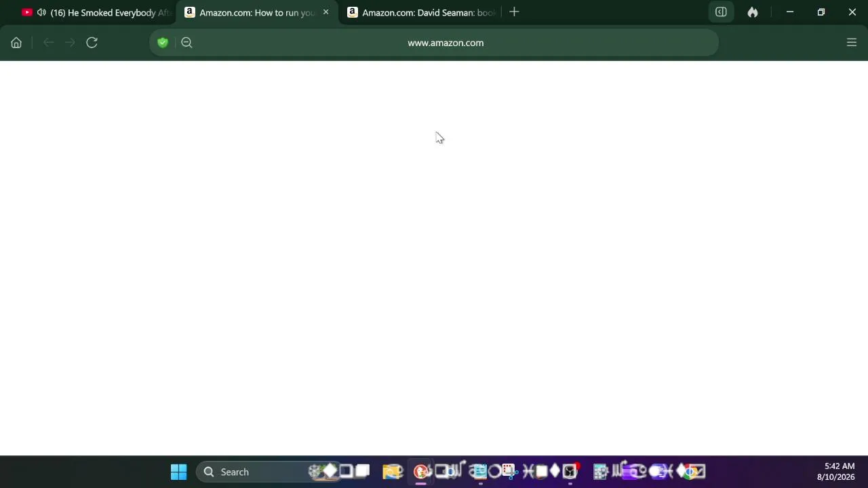Open Google Chrome from the taskbar

pos(690,472)
